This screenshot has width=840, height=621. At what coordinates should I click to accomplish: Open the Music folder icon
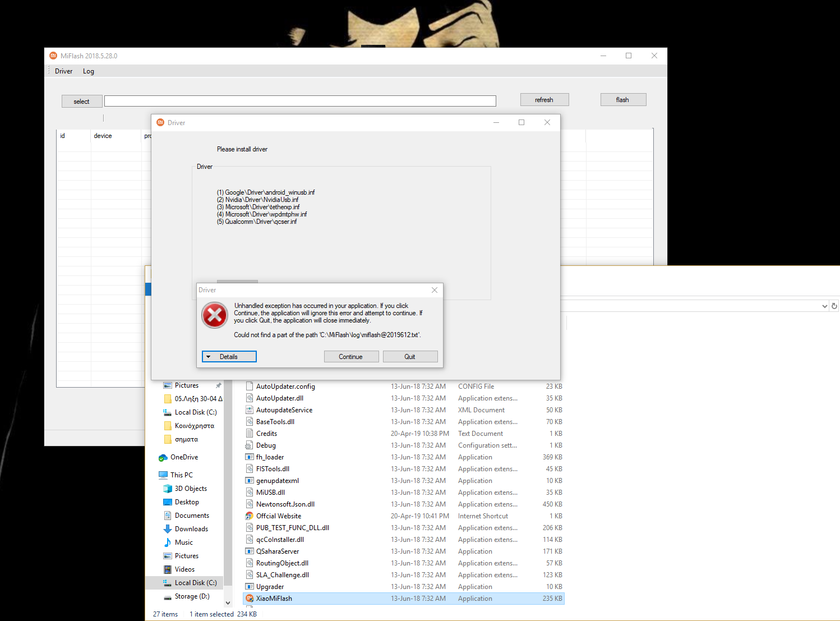pos(167,542)
